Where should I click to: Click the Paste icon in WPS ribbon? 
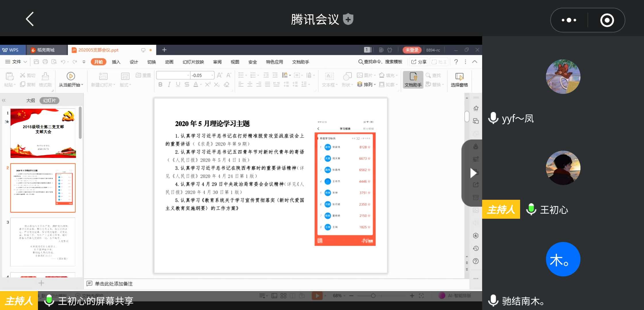point(9,76)
